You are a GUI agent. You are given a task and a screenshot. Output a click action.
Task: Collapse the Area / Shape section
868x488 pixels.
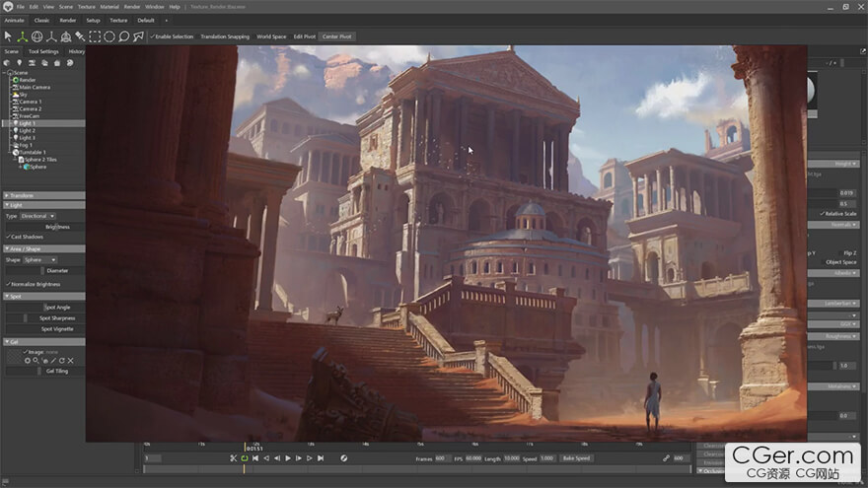click(43, 249)
